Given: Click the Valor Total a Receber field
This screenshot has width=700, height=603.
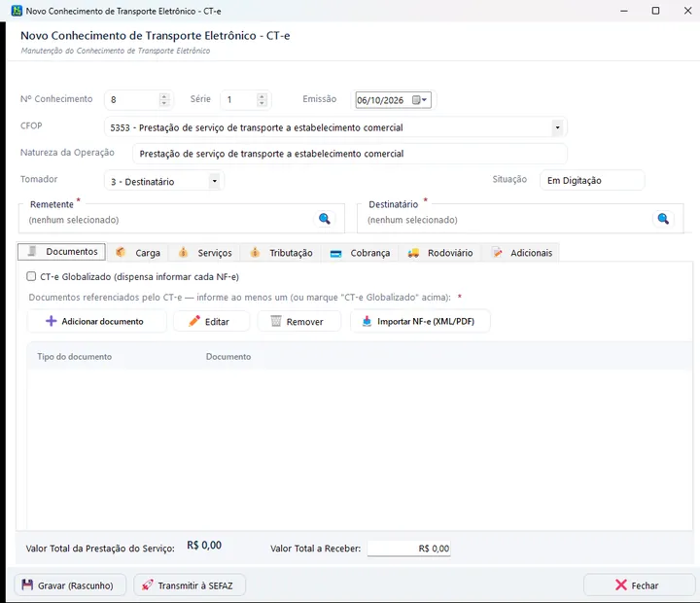Looking at the screenshot, I should tap(408, 549).
